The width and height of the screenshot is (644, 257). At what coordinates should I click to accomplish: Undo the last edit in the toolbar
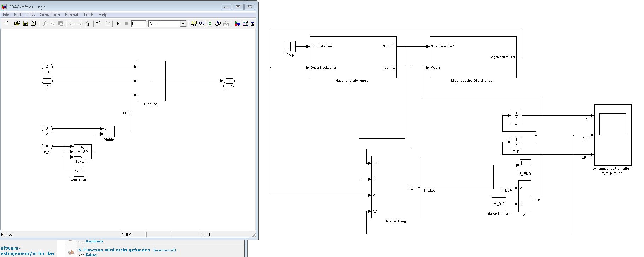pyautogui.click(x=99, y=24)
